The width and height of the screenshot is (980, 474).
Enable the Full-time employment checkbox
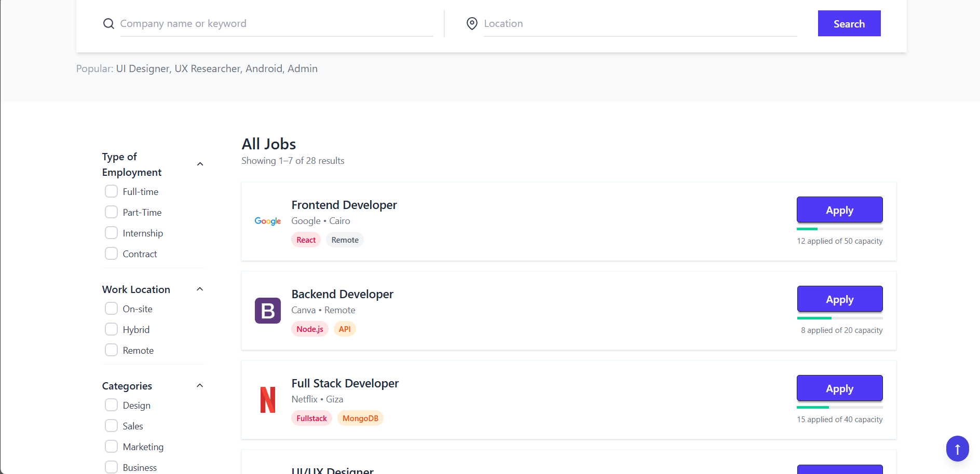[x=111, y=191]
